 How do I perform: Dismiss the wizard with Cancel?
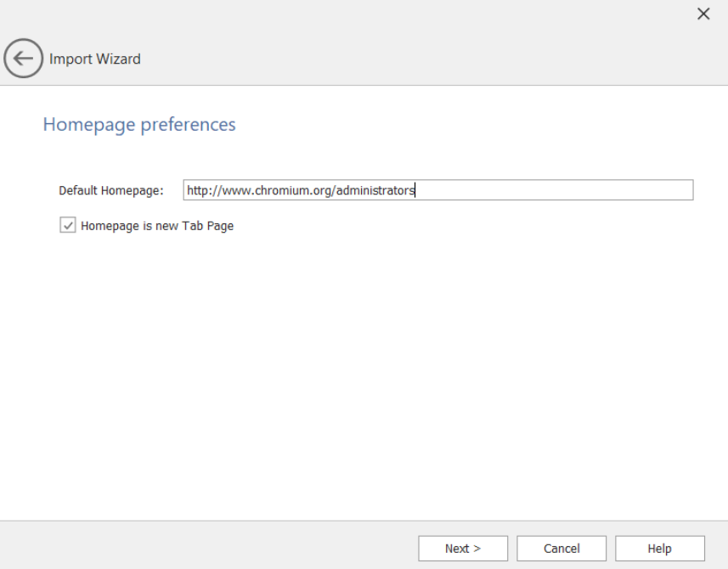(x=561, y=548)
